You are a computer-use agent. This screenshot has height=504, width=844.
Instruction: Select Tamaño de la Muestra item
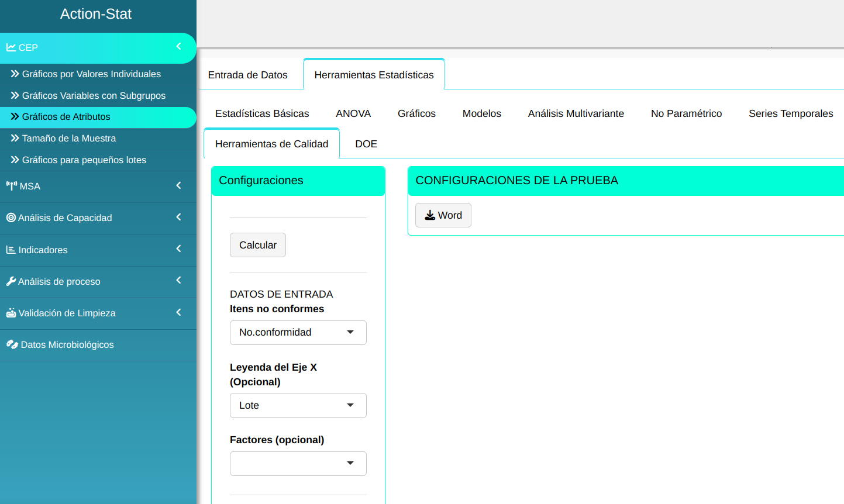click(x=69, y=138)
